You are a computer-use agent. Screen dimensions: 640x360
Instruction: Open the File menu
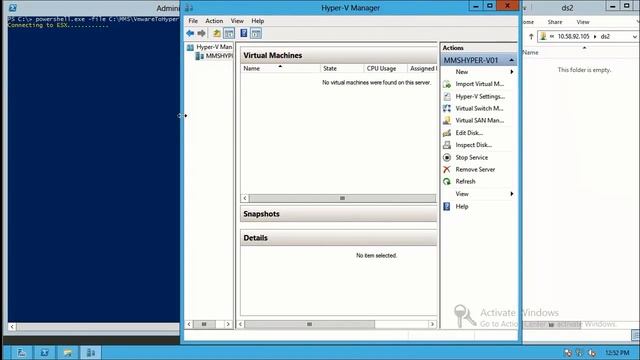(193, 21)
